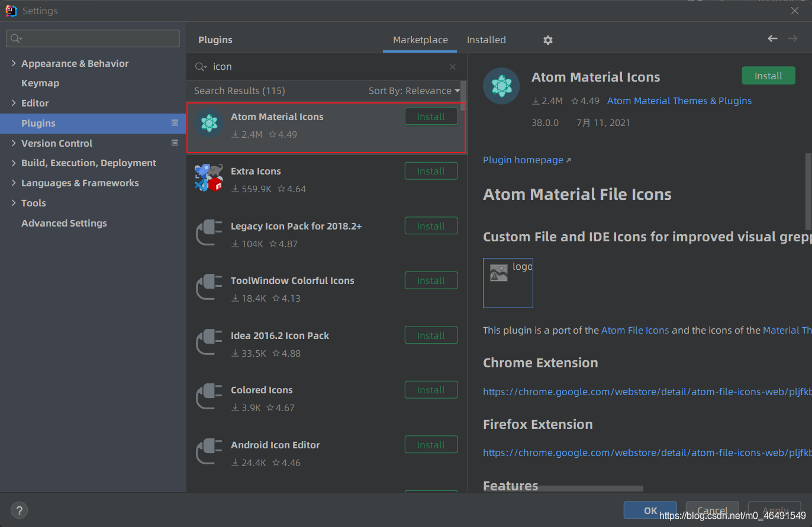Click the back navigation arrow
Screen dimensions: 812x527
[772, 38]
